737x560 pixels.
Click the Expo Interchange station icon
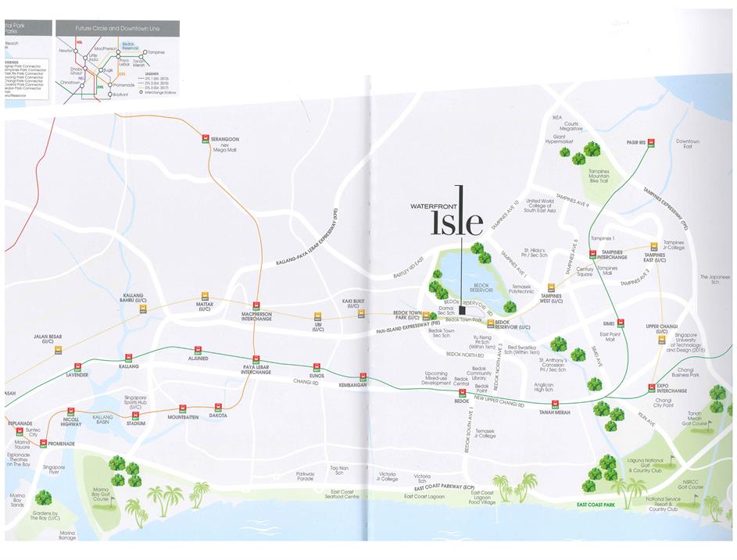tap(651, 387)
